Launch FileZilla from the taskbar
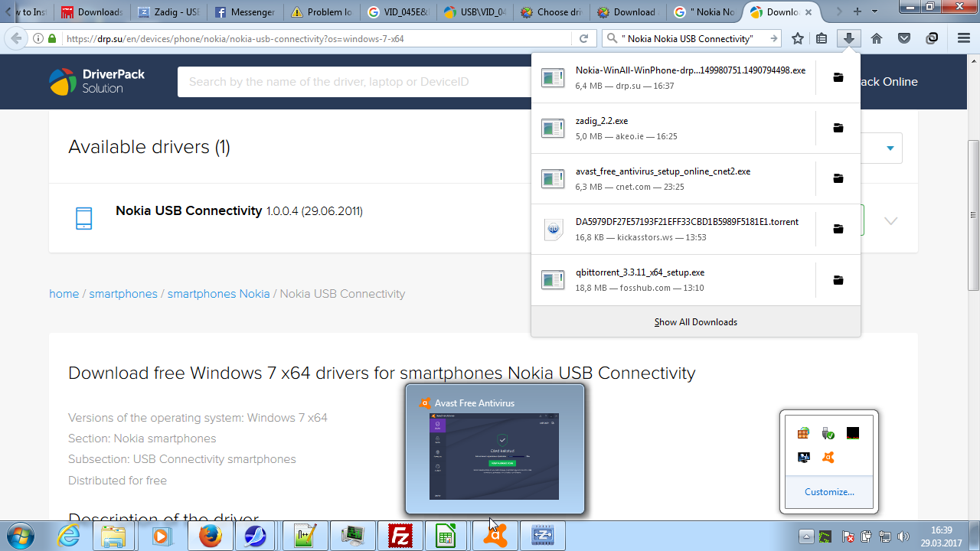This screenshot has height=551, width=980. click(400, 536)
